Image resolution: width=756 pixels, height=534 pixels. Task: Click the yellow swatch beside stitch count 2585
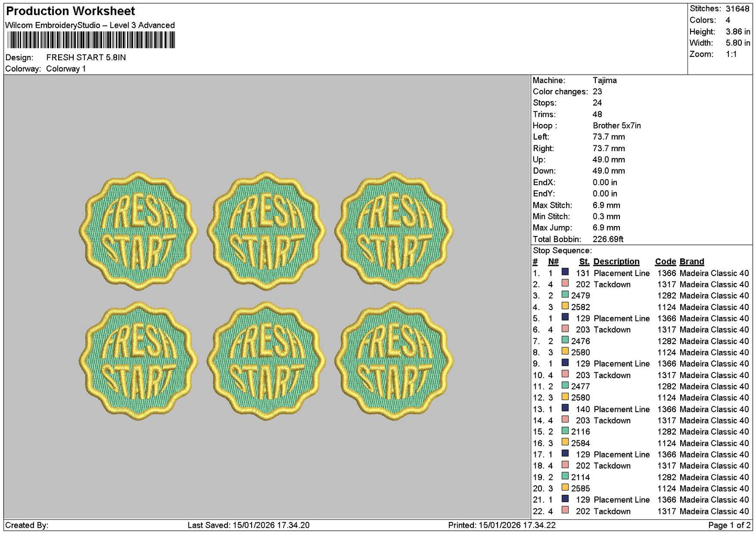click(565, 487)
